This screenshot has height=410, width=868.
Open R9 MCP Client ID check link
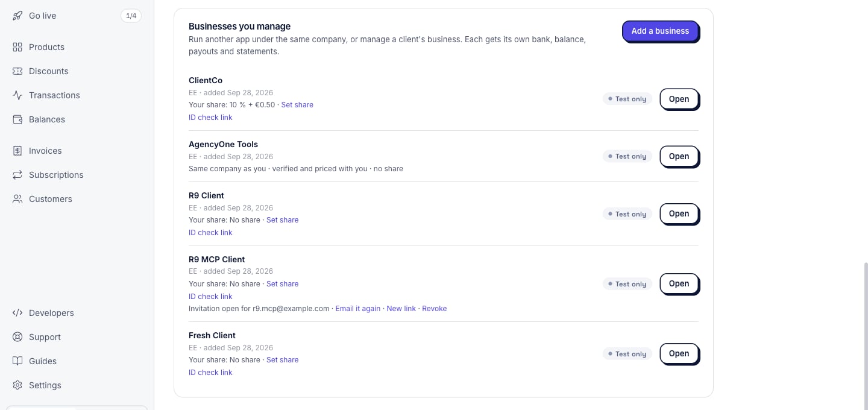(210, 297)
